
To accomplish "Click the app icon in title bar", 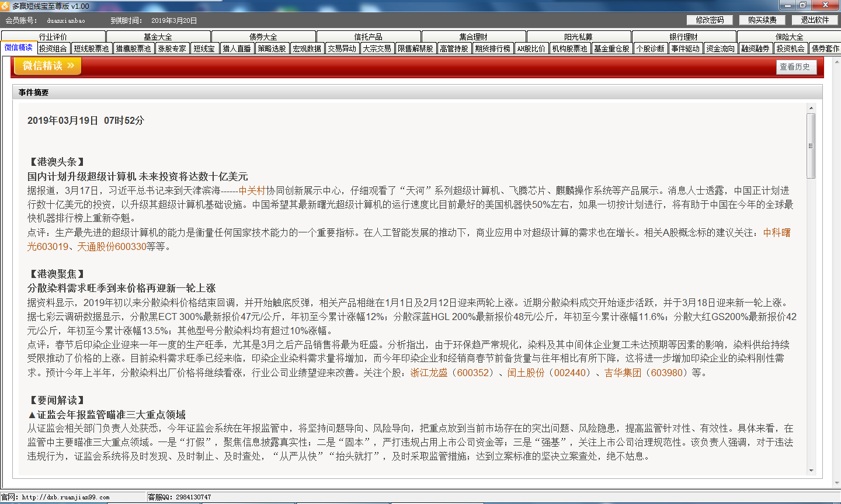I will (5, 6).
